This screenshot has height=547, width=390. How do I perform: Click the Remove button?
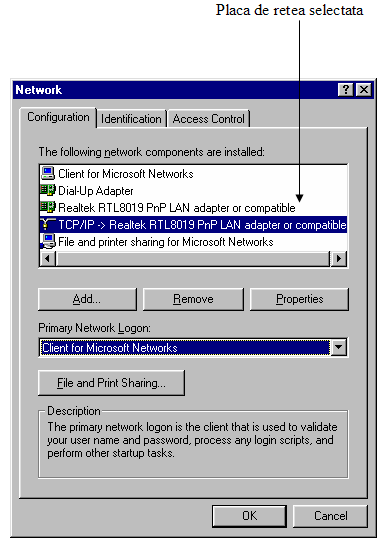(x=193, y=299)
